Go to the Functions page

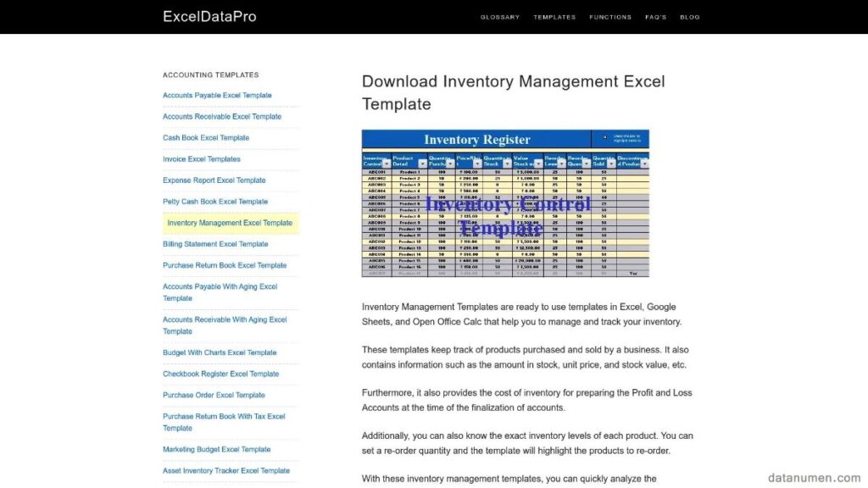click(x=610, y=17)
